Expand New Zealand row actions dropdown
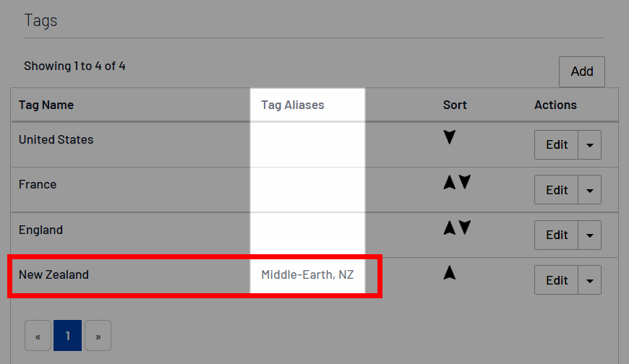The width and height of the screenshot is (629, 364). pos(590,280)
